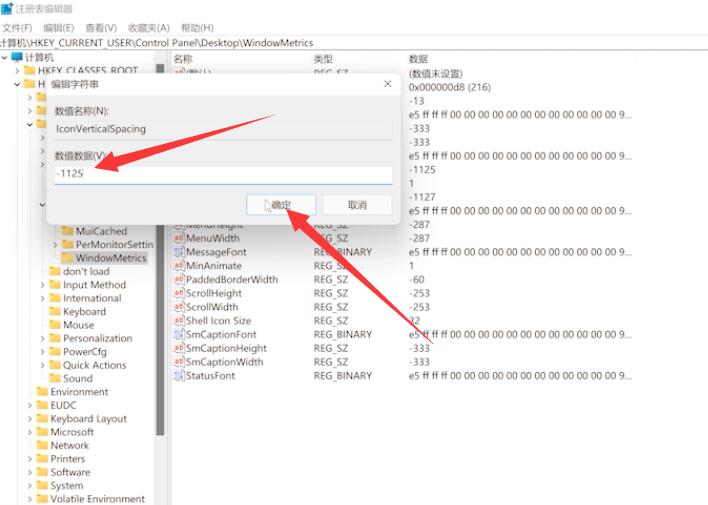
Task: Open the 收藏夹(A) menu
Action: tap(148, 28)
